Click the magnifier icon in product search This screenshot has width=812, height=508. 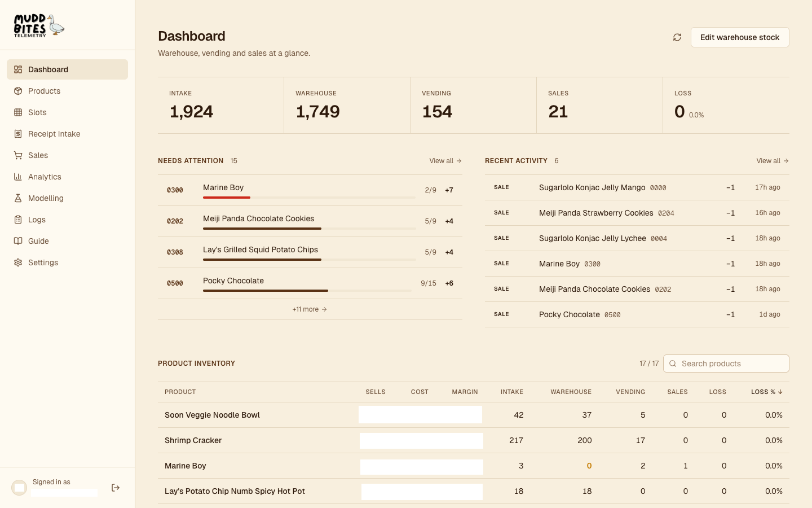tap(673, 364)
